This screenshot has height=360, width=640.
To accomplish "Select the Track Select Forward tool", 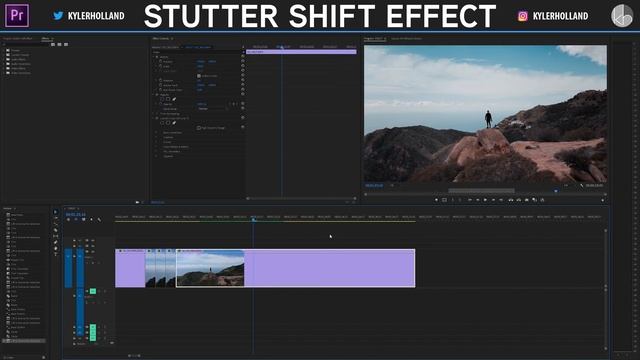I will 56,218.
